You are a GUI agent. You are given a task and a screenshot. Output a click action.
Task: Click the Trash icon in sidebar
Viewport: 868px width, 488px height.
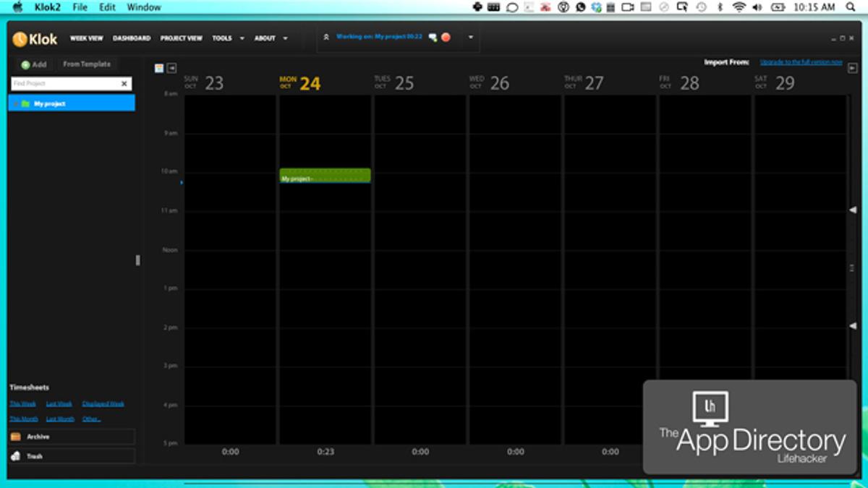16,456
